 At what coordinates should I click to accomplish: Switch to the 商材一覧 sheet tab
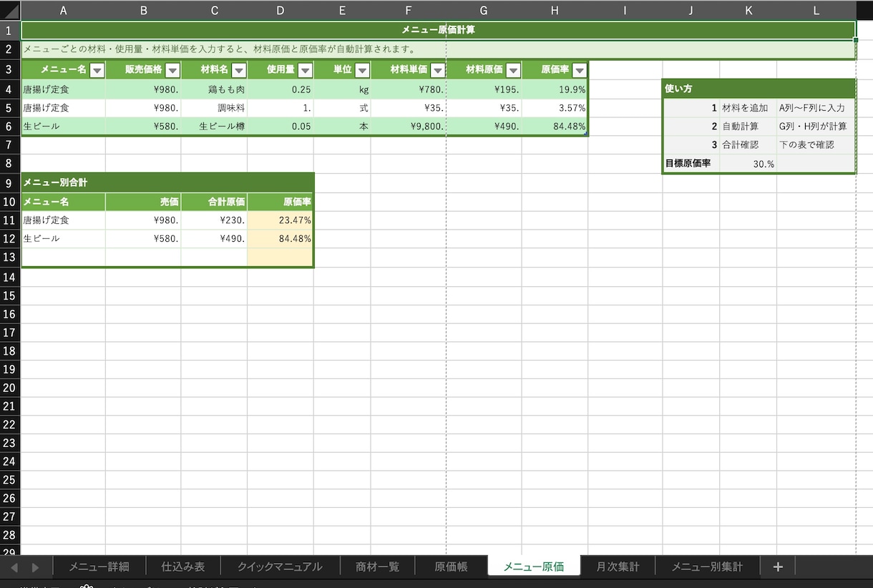(377, 567)
